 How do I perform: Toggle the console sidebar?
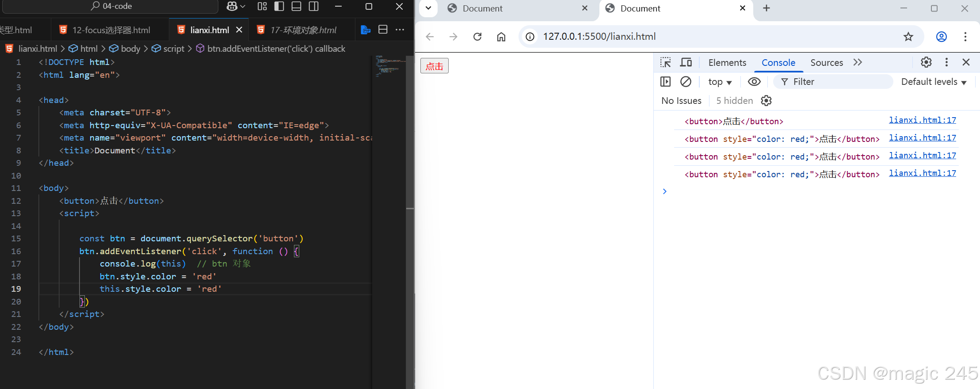point(665,82)
